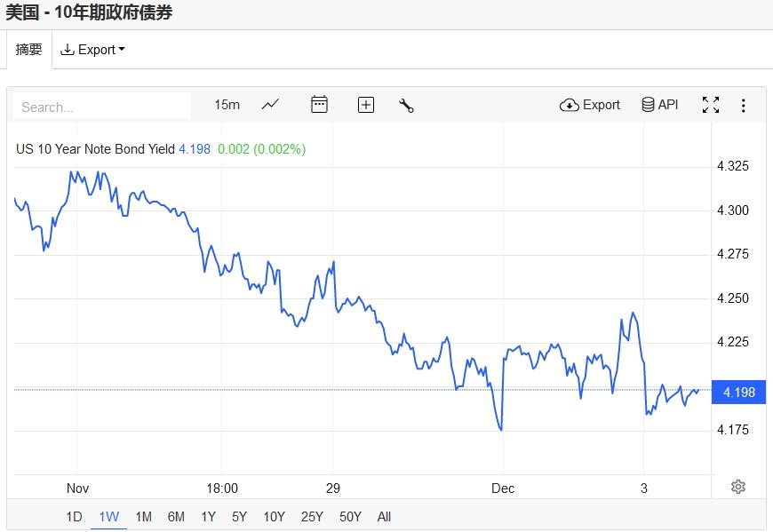Switch chart to 1Y range

click(208, 517)
